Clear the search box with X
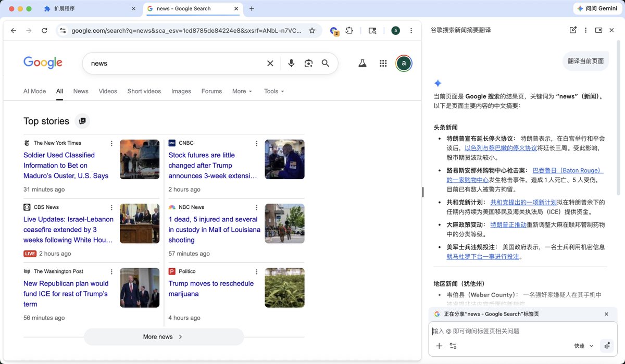 [270, 63]
